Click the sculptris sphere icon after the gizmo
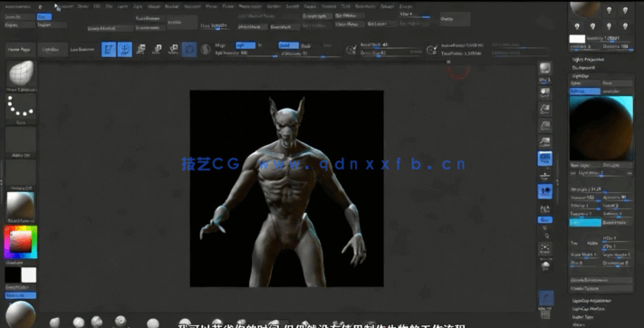Image resolution: width=644 pixels, height=328 pixels. click(x=206, y=49)
